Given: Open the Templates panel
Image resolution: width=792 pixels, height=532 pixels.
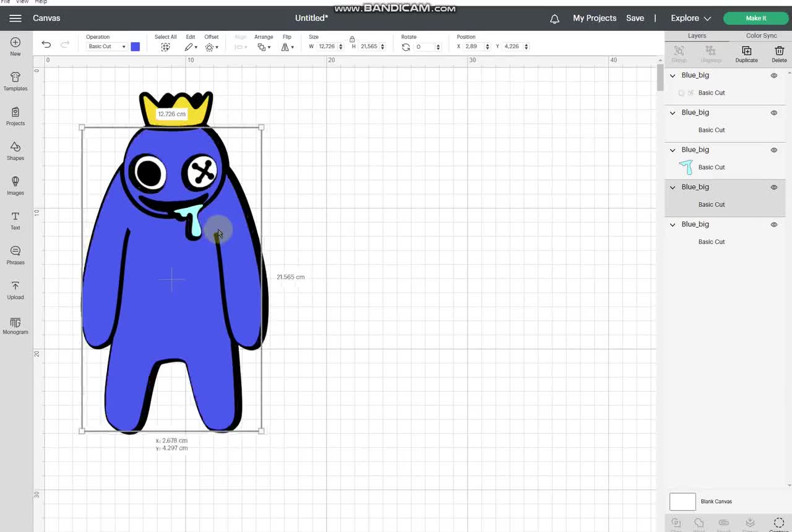Looking at the screenshot, I should 15,81.
